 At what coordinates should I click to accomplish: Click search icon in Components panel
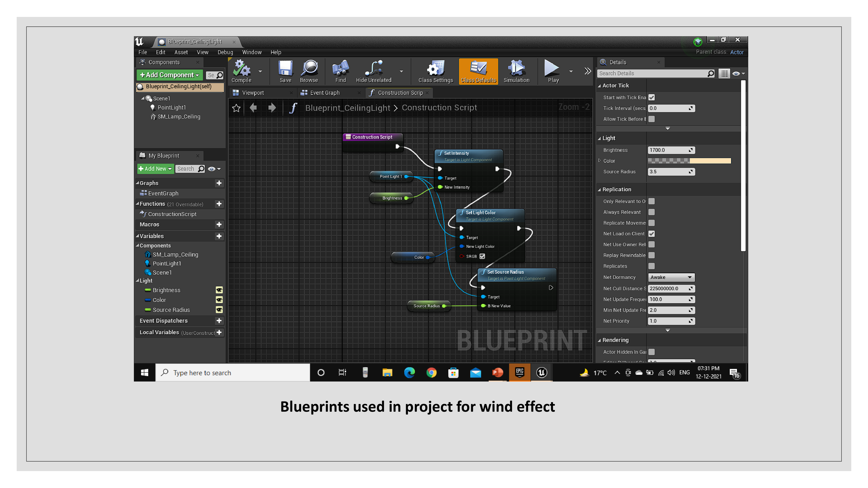click(x=220, y=75)
